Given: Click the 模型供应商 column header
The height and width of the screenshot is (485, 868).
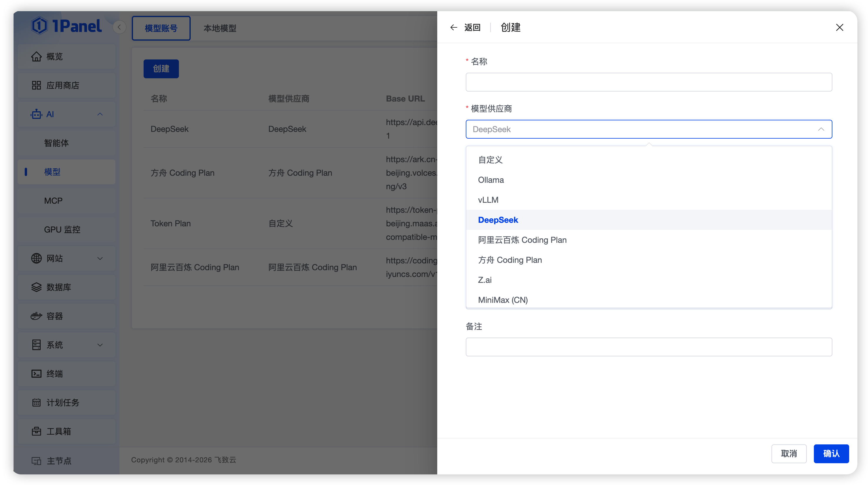Looking at the screenshot, I should tap(289, 99).
